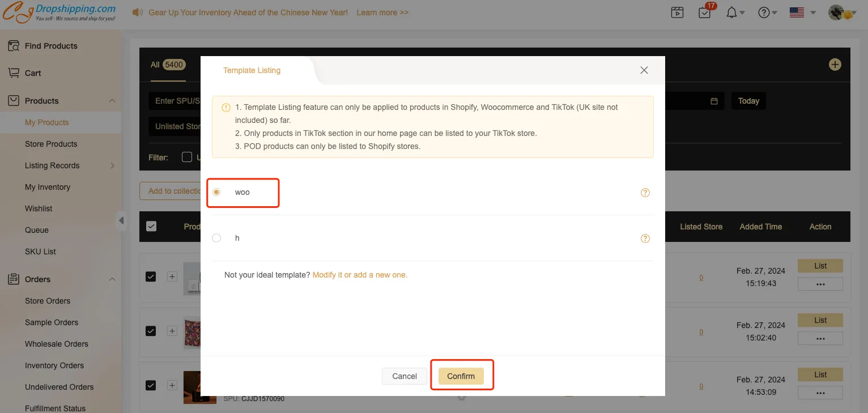Expand the Listing Records submenu
868x413 pixels.
[112, 165]
